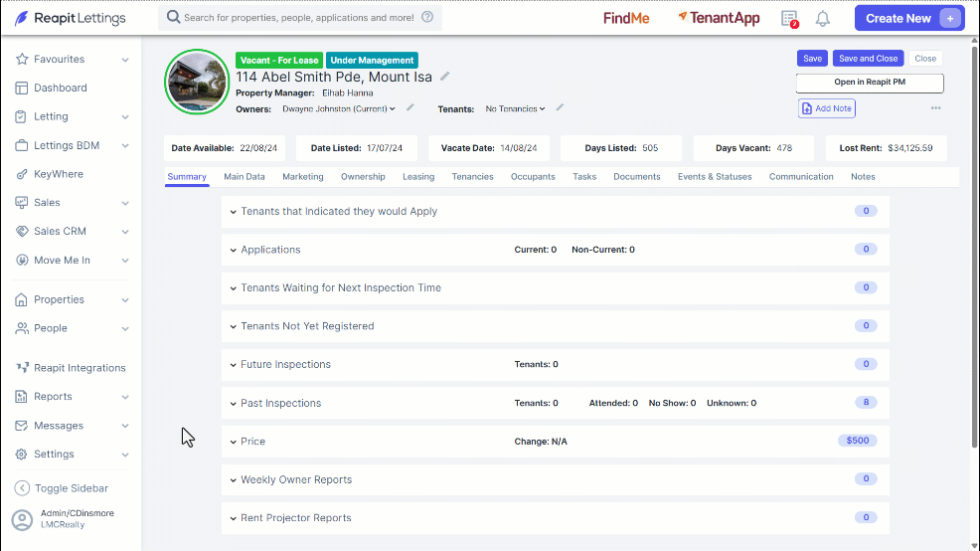Screen dimensions: 980x551
Task: Click the Add Note button
Action: tap(827, 108)
